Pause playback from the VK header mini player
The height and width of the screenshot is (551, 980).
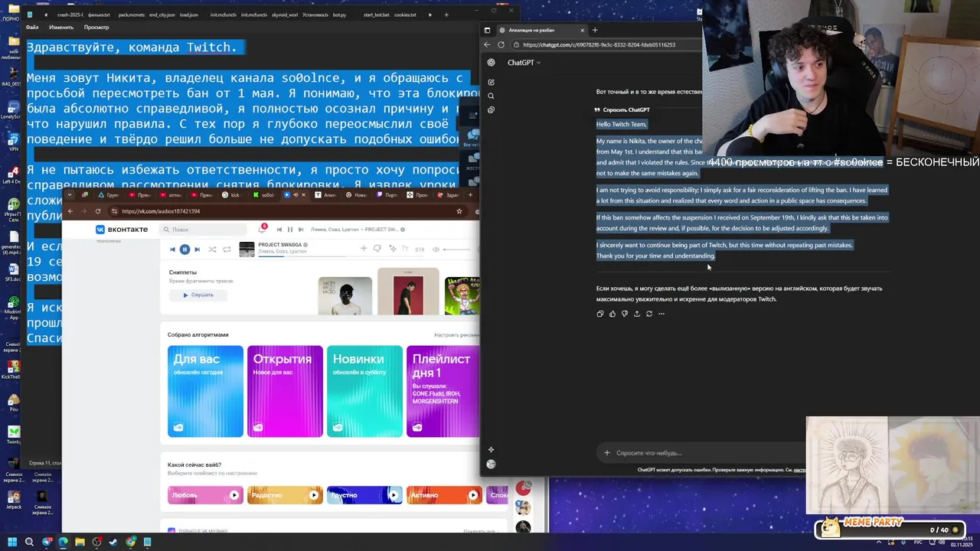pos(289,230)
